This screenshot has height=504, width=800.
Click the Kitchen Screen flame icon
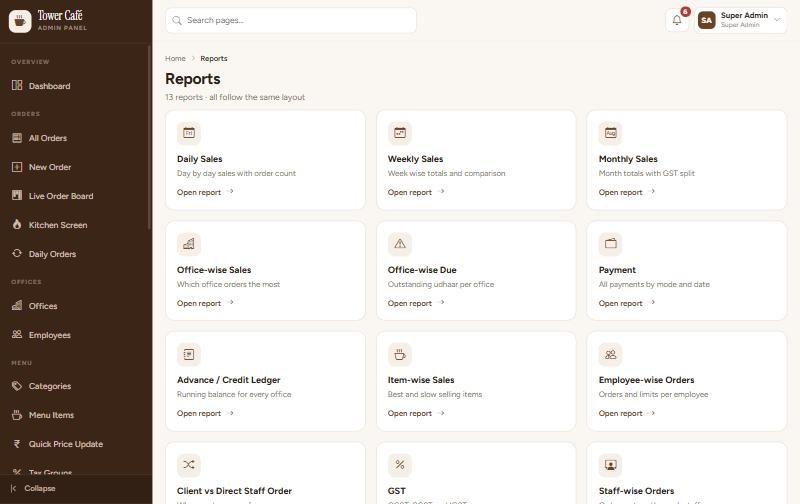pyautogui.click(x=17, y=224)
